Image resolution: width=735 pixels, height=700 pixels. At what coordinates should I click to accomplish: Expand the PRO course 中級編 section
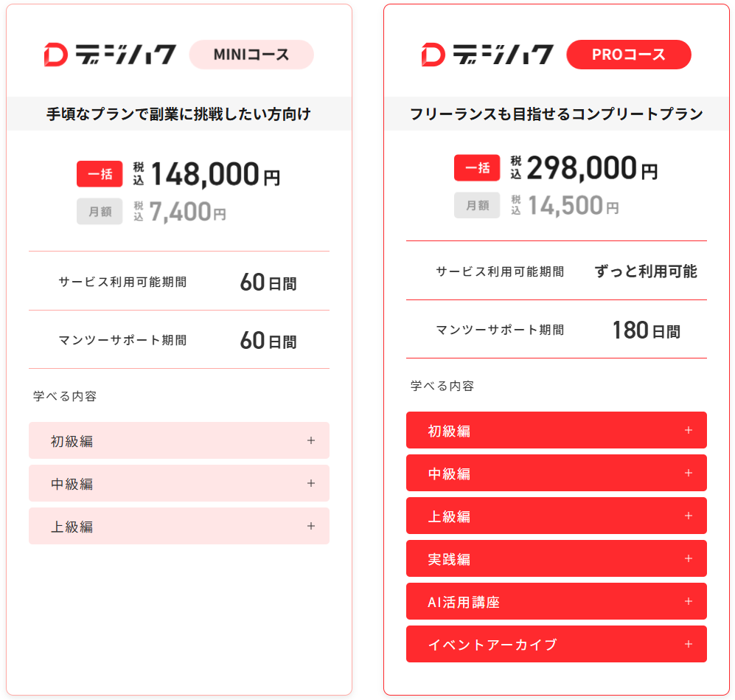[x=556, y=473]
